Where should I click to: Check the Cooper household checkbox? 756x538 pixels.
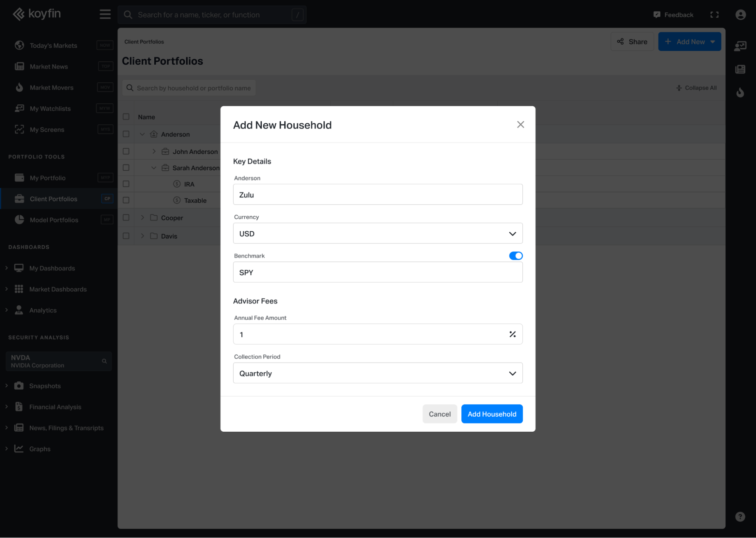point(126,218)
